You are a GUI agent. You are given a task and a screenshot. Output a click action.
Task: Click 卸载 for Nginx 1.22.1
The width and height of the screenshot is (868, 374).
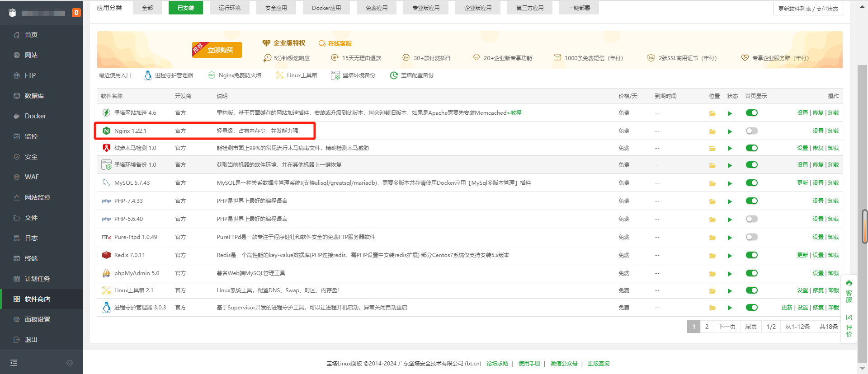click(x=834, y=131)
